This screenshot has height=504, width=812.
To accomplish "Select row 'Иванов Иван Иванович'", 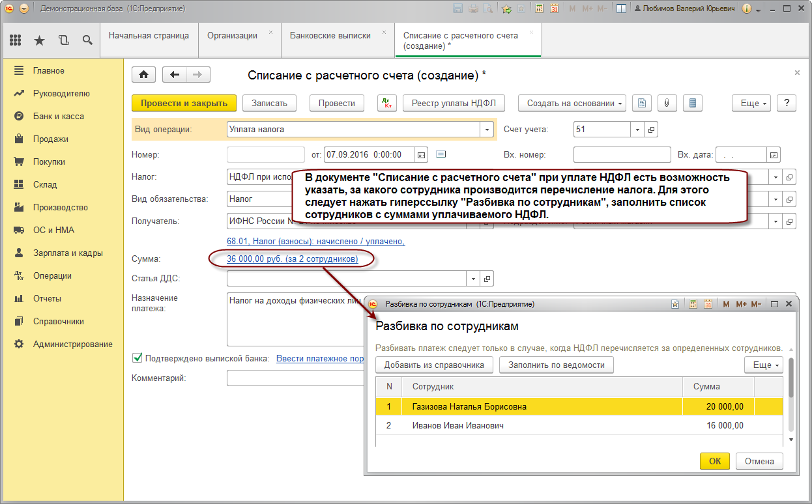I will point(457,426).
